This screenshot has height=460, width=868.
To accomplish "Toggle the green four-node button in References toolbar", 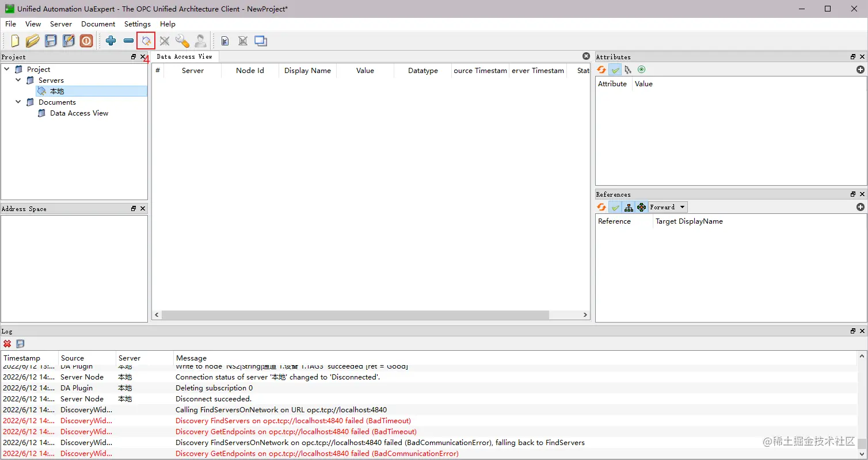I will 641,207.
